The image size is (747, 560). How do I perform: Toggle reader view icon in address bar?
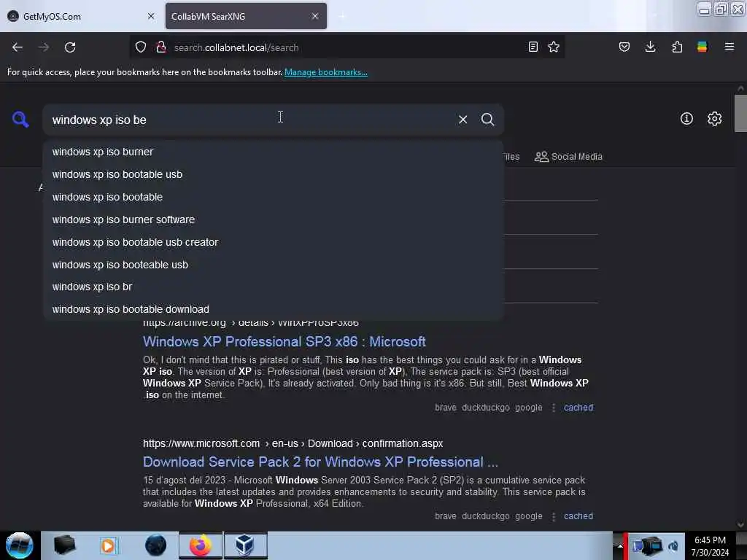pos(533,47)
